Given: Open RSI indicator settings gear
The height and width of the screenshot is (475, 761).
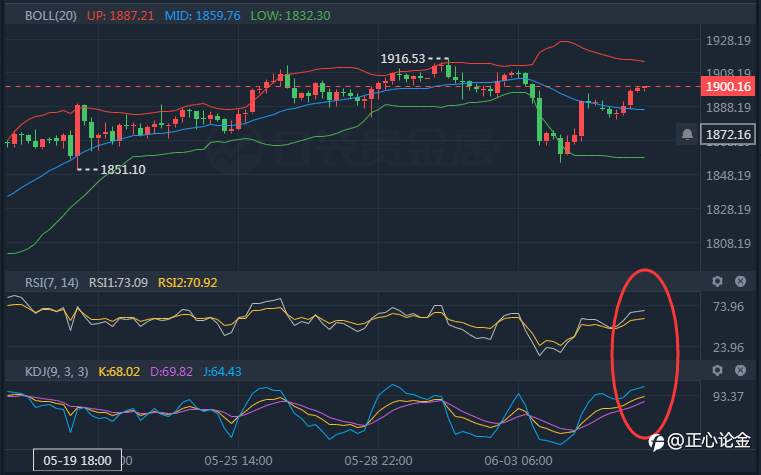Looking at the screenshot, I should pos(717,281).
